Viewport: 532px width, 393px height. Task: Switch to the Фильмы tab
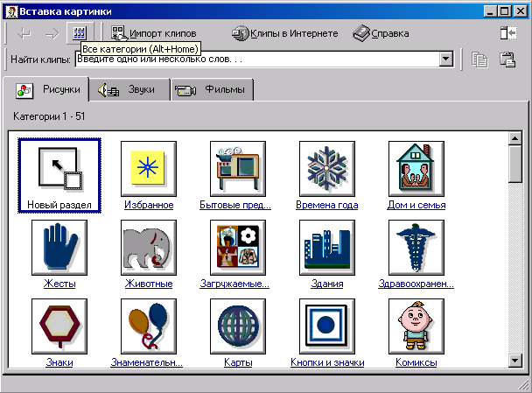(x=212, y=90)
